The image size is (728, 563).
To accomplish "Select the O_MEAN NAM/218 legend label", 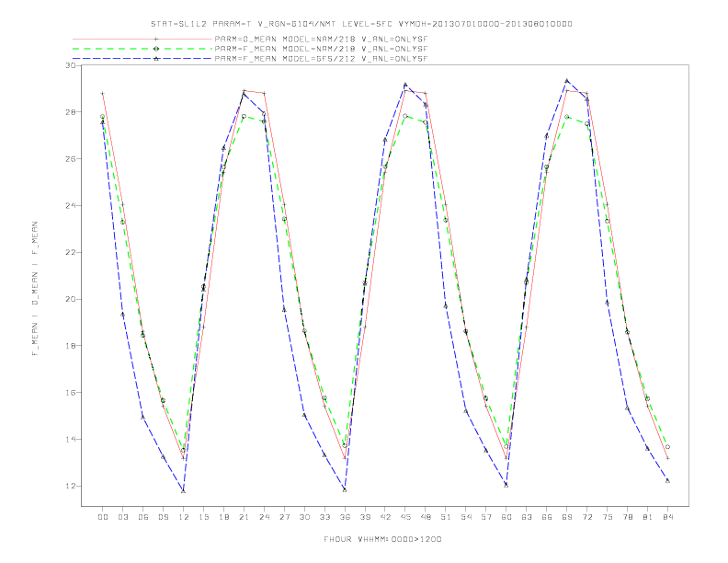I will coord(321,40).
